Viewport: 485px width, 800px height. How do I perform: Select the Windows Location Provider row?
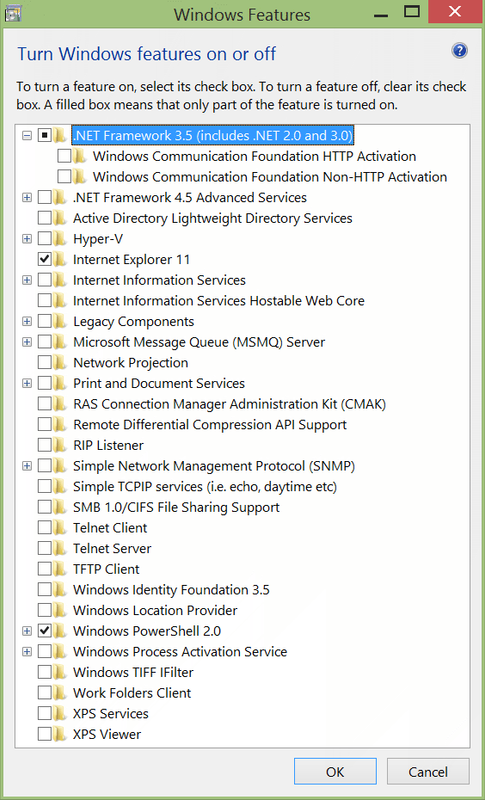coord(155,610)
